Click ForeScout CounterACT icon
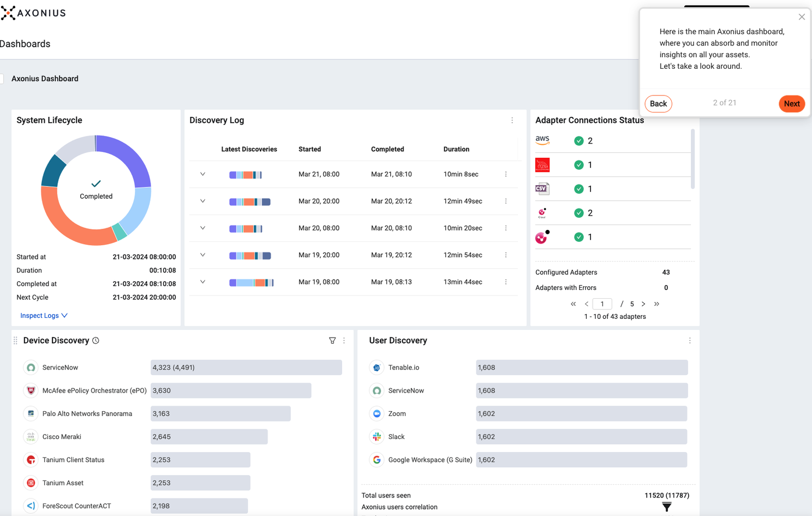The height and width of the screenshot is (516, 812). click(x=31, y=506)
